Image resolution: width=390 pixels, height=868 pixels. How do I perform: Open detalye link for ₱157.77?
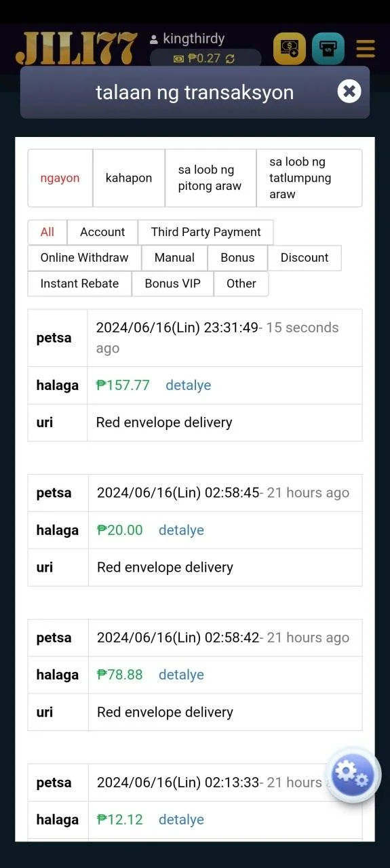coord(188,385)
